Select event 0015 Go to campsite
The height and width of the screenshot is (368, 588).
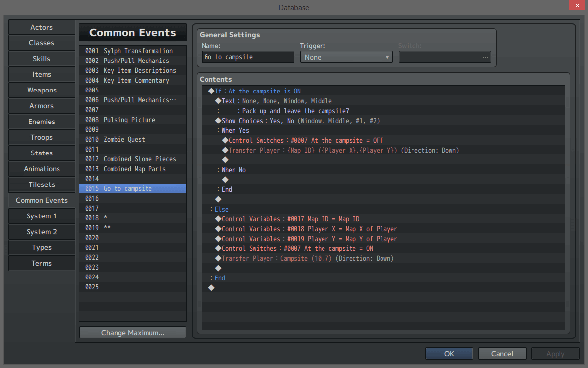coord(133,188)
